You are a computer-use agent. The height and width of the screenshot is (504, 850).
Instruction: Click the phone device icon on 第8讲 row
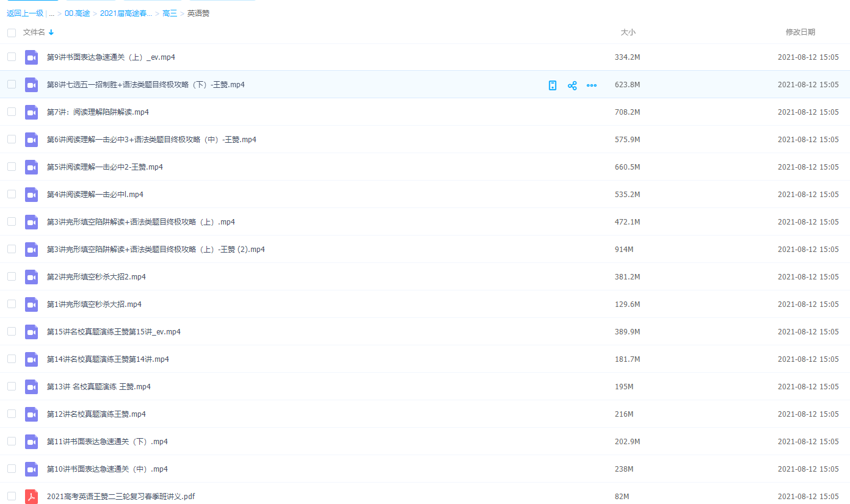pyautogui.click(x=553, y=85)
